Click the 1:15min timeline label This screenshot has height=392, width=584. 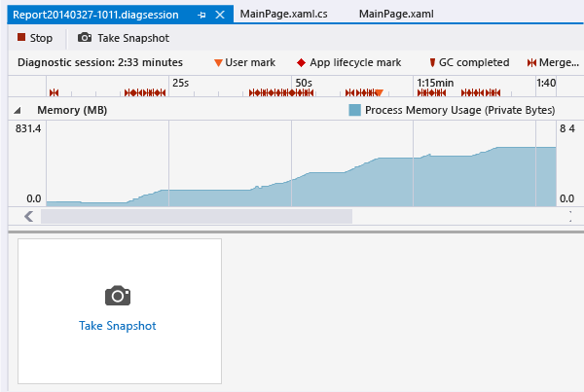pos(435,83)
